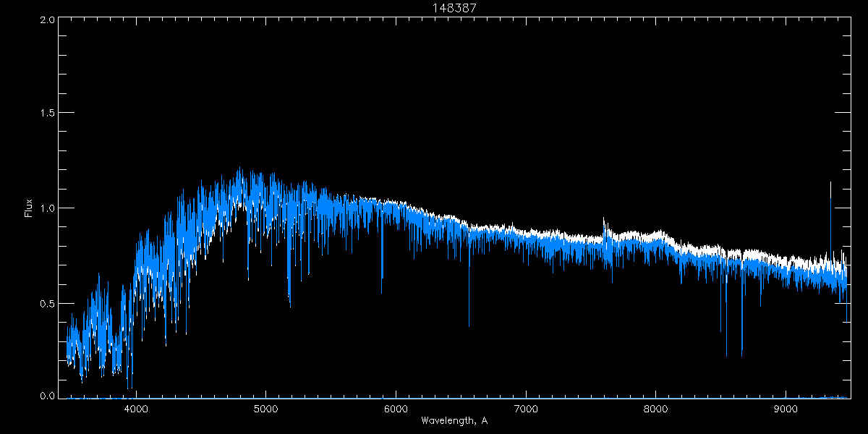Click the 1.5 y-axis tick label
The width and height of the screenshot is (868, 434).
click(x=47, y=114)
